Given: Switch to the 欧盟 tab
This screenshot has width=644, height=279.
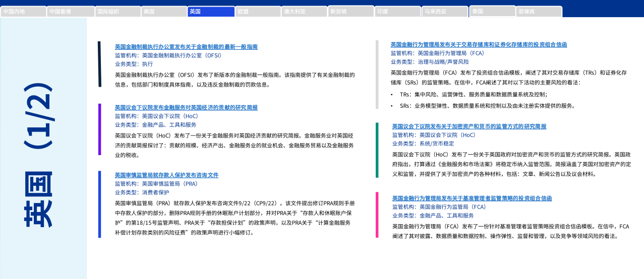Looking at the screenshot, I should pyautogui.click(x=257, y=11).
